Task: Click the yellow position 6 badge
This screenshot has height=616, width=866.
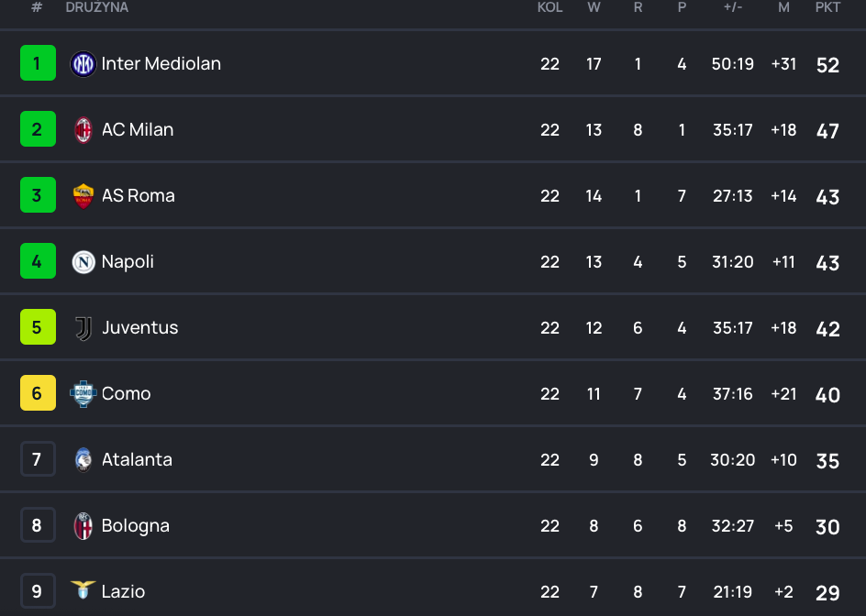Action: [x=38, y=394]
